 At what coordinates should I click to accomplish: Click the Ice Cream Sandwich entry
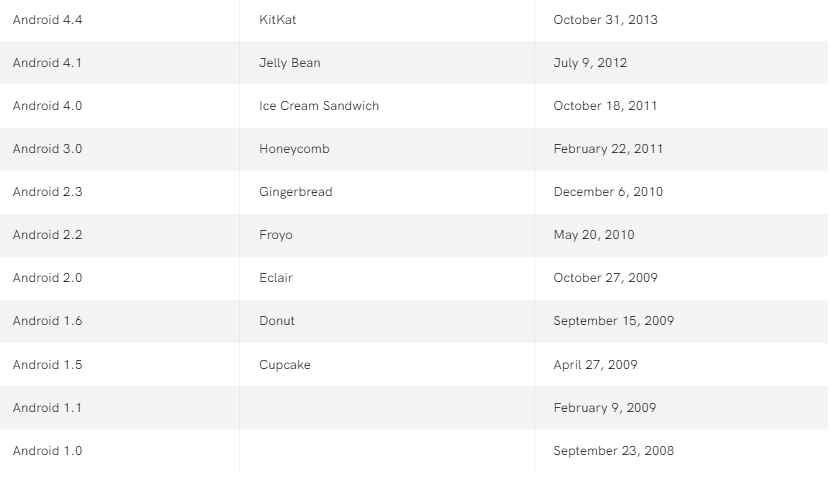tap(319, 106)
